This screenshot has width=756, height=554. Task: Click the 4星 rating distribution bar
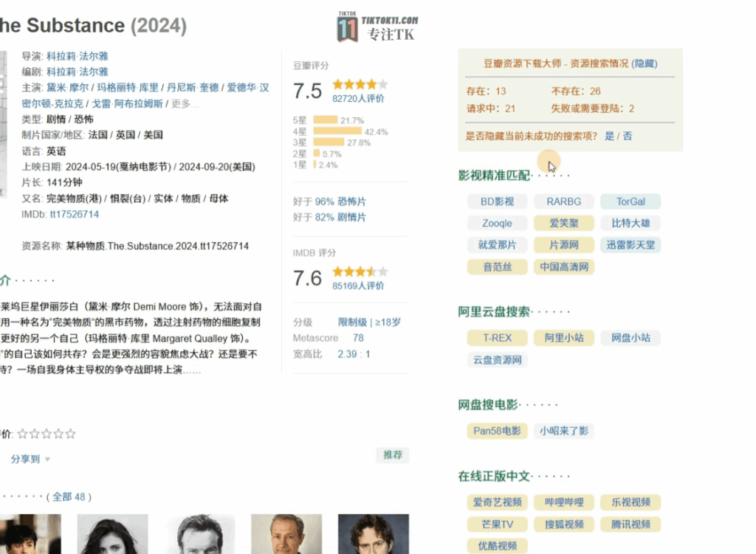click(x=337, y=131)
